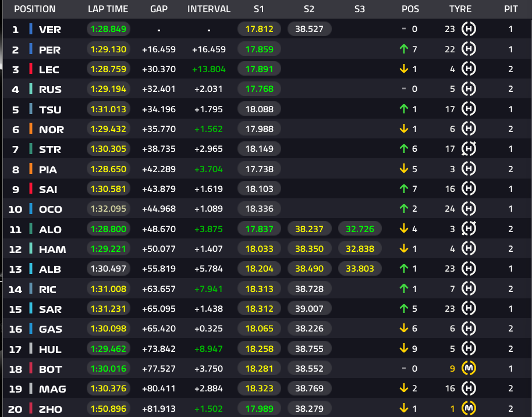Click Bottas's yellow medium tyre icon
Viewport: 532px width, 417px height.
tap(469, 368)
